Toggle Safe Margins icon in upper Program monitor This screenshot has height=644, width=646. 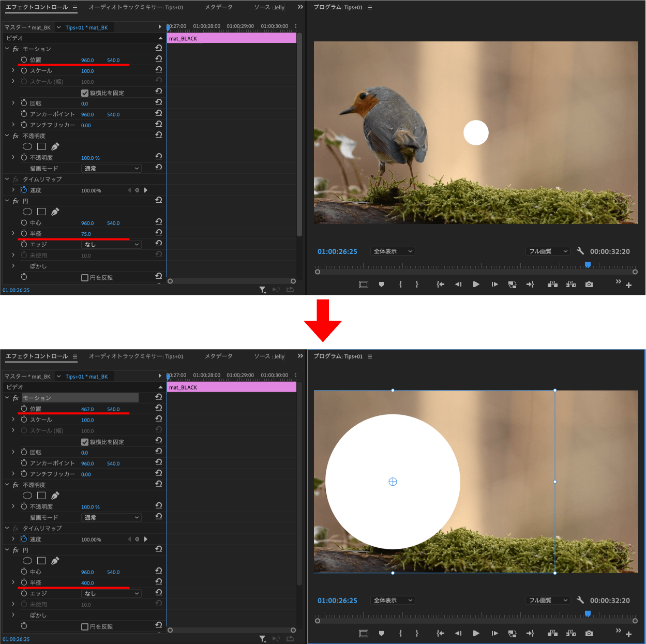pyautogui.click(x=364, y=284)
